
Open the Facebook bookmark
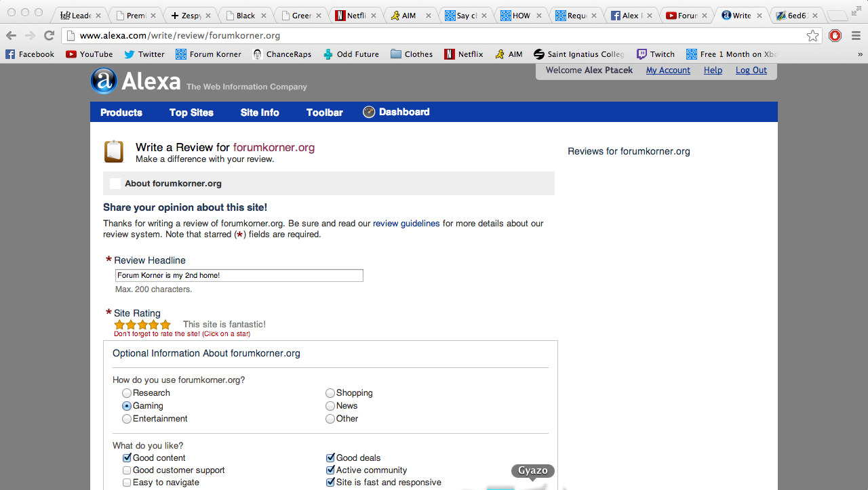(x=30, y=54)
